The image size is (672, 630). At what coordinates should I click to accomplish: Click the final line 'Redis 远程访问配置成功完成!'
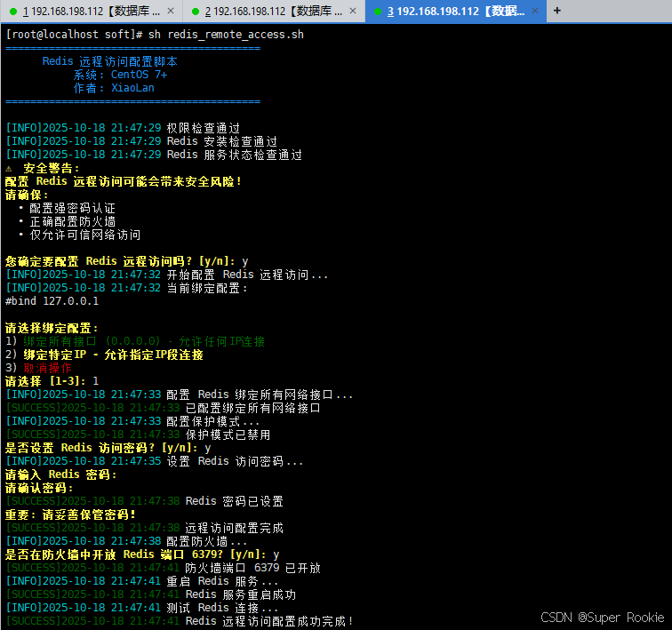point(269,621)
